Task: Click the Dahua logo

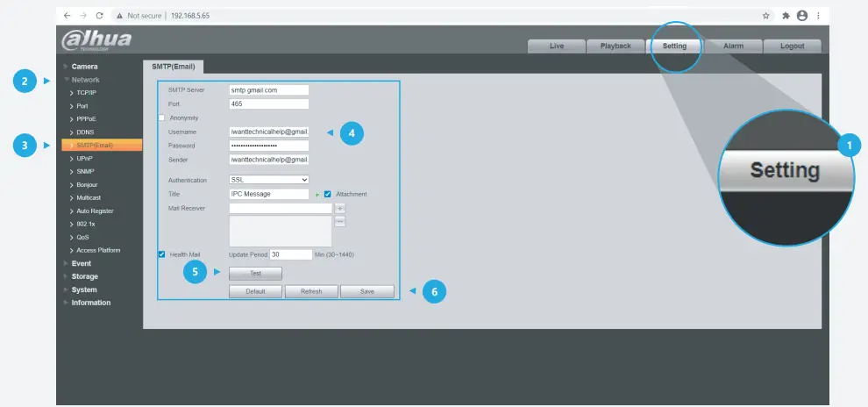Action: pos(96,40)
